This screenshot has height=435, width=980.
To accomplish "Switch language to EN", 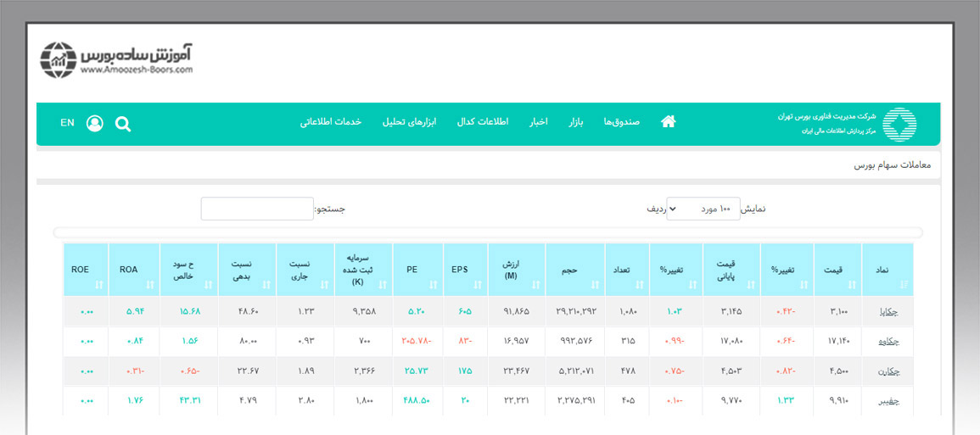I will [68, 123].
